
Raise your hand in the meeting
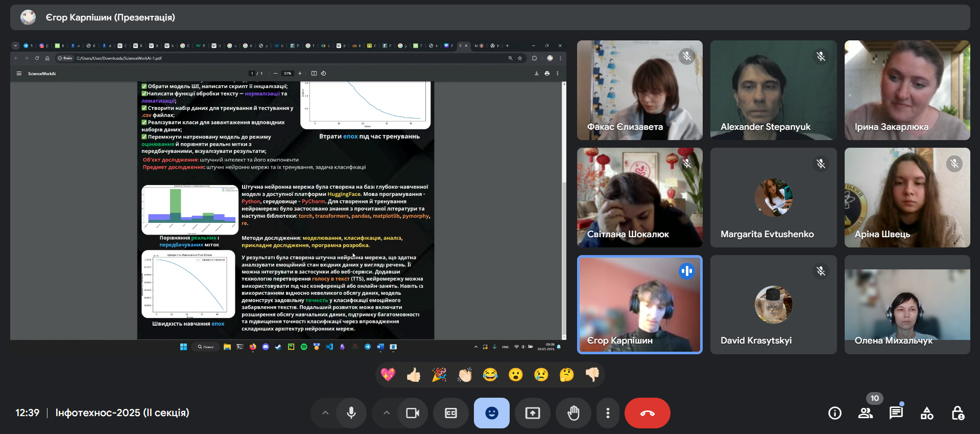[573, 413]
